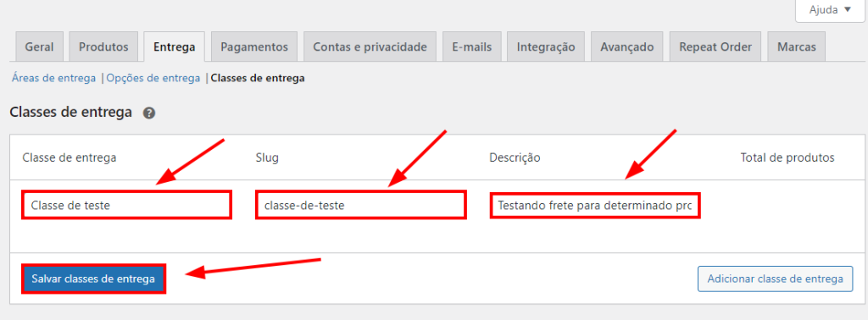This screenshot has width=868, height=320.
Task: Open the Repeat Order tab
Action: tap(715, 47)
